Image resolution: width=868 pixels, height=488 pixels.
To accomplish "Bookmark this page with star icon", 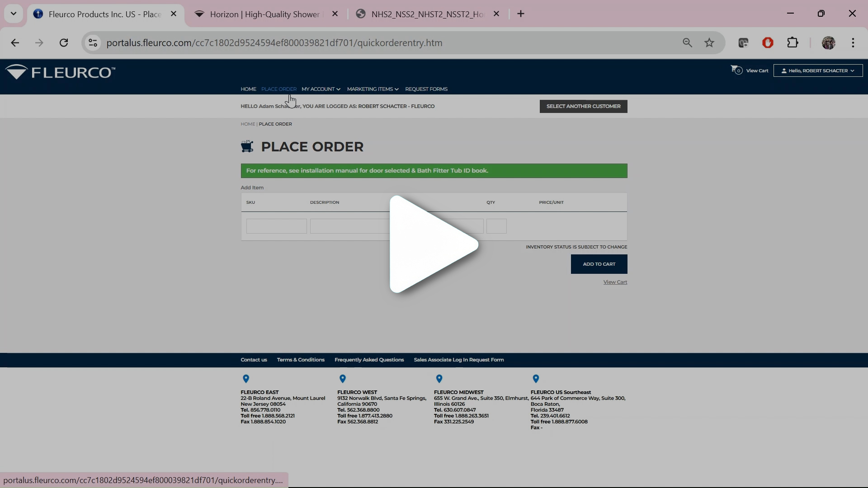I will 709,43.
